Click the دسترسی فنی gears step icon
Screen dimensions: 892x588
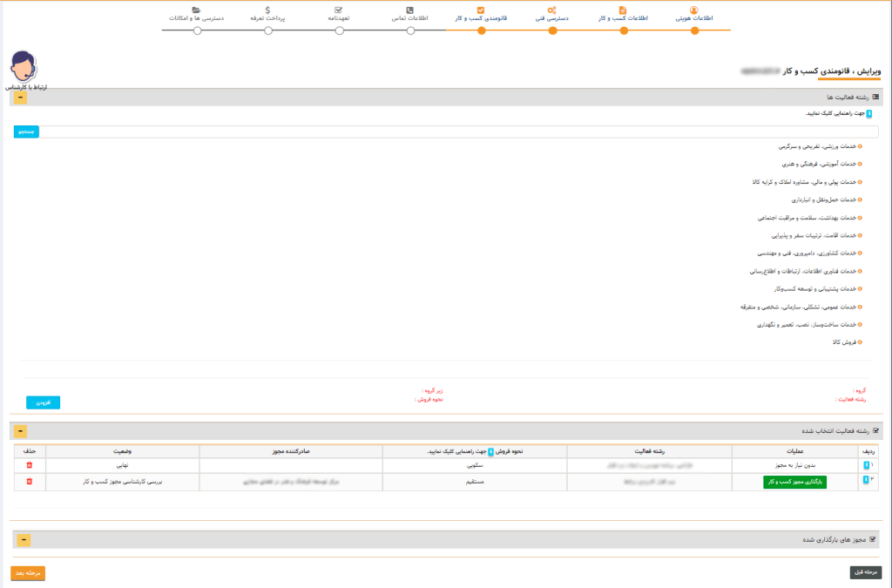552,10
